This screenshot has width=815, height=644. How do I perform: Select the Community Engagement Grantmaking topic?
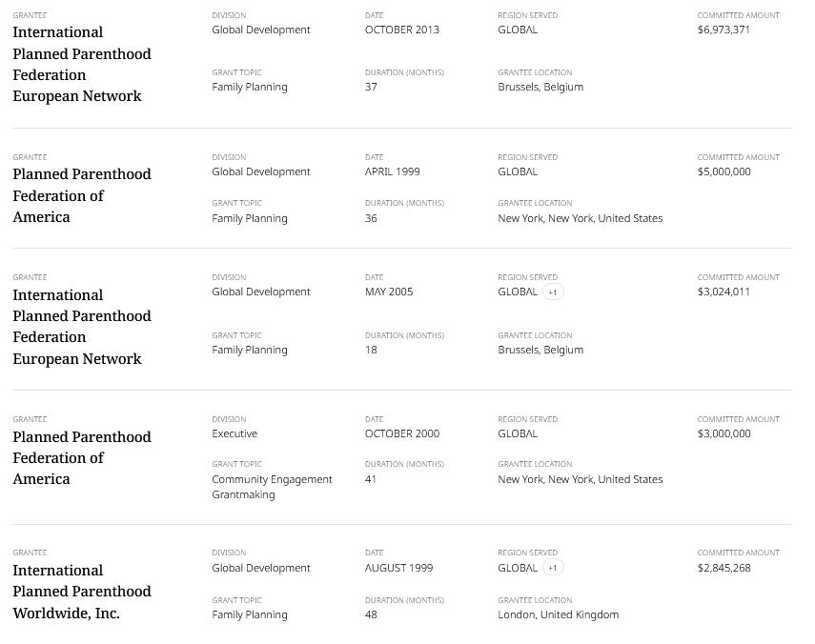pos(272,487)
